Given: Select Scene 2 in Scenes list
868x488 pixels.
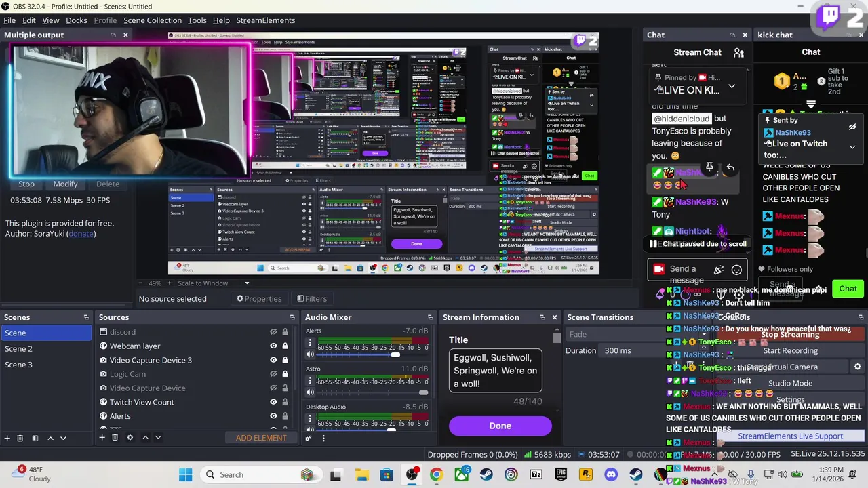Looking at the screenshot, I should click(46, 348).
